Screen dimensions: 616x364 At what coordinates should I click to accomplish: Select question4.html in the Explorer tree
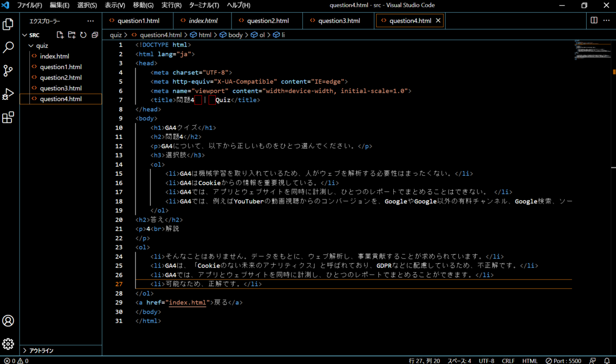click(x=61, y=99)
